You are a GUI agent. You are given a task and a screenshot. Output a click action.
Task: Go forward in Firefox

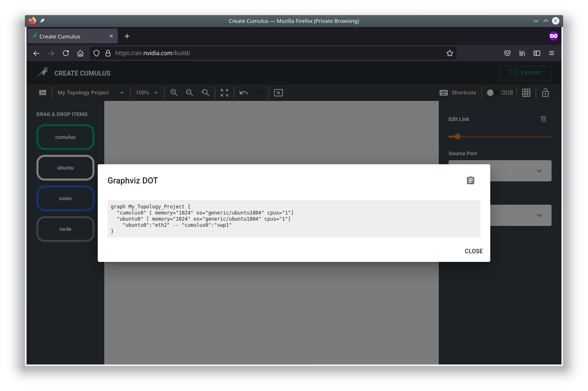51,53
